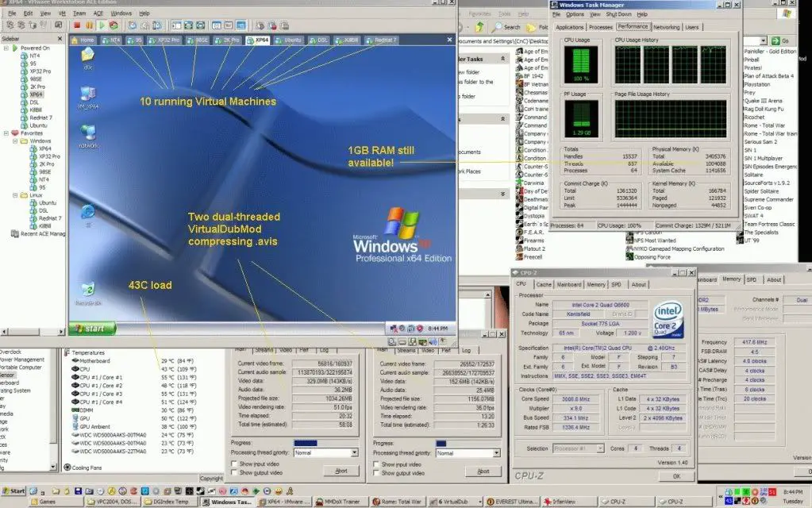The image size is (812, 508).
Task: Open the Games folder taskbar button
Action: [x=56, y=502]
